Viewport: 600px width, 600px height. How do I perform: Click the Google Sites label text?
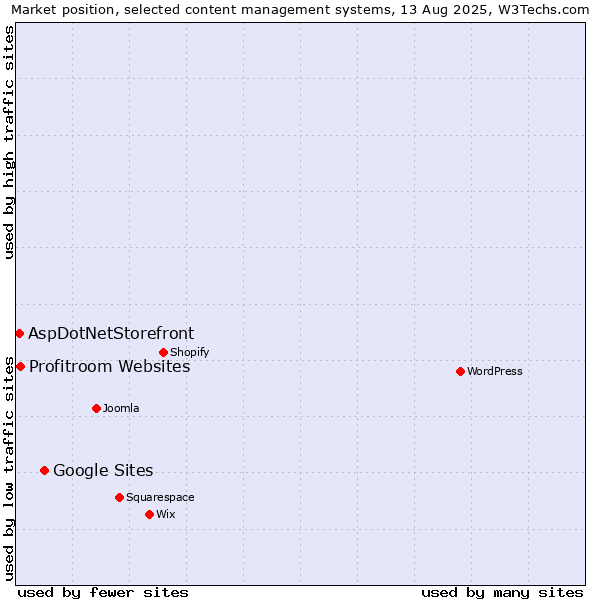103,471
